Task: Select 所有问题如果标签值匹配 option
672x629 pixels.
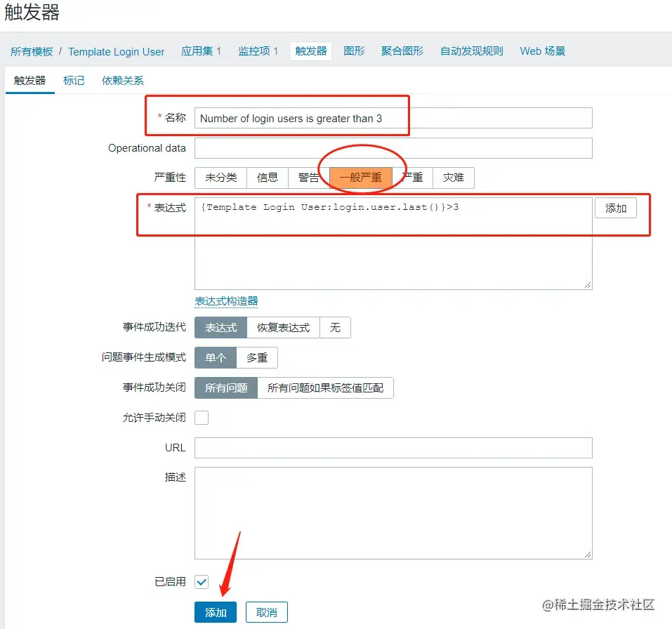Action: click(x=325, y=388)
